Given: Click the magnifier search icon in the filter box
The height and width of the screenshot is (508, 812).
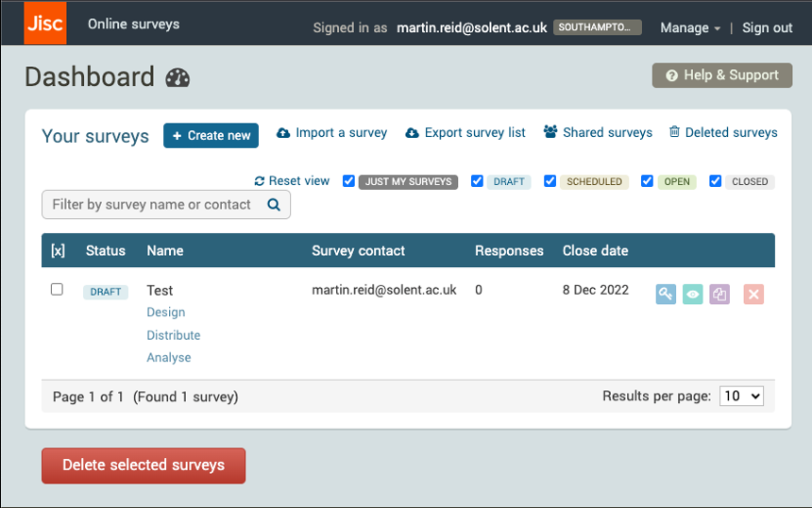Looking at the screenshot, I should [x=274, y=205].
